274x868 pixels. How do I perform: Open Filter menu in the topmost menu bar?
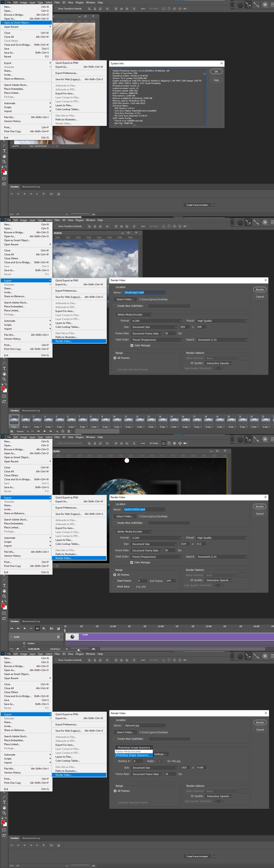[57, 2]
